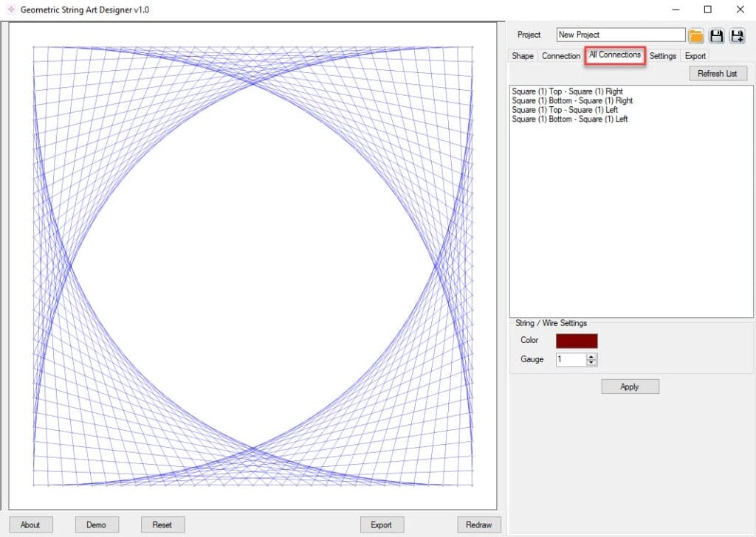
Task: Click the Save project floppy icon
Action: [716, 35]
